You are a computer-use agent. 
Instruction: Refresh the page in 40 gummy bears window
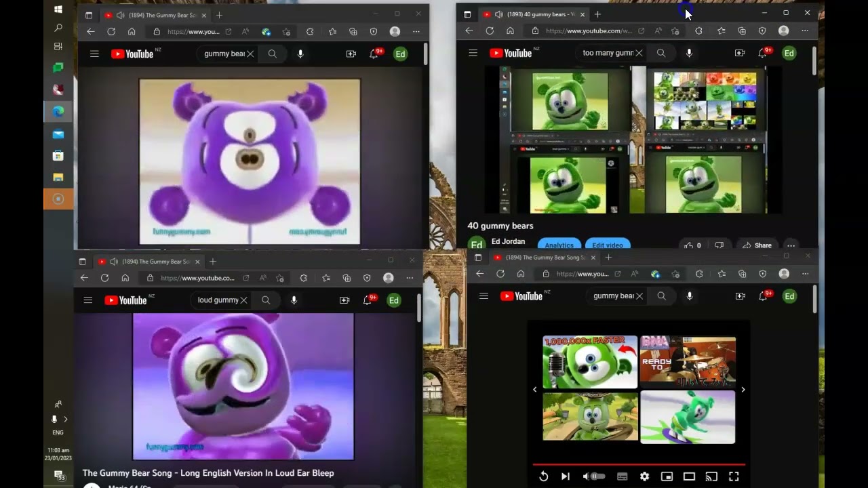[x=490, y=30]
